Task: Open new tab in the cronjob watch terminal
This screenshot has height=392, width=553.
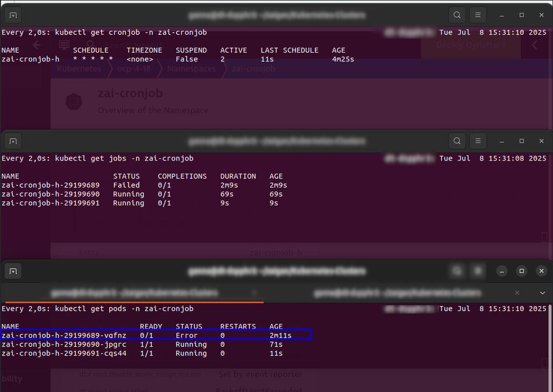Action: (13, 15)
